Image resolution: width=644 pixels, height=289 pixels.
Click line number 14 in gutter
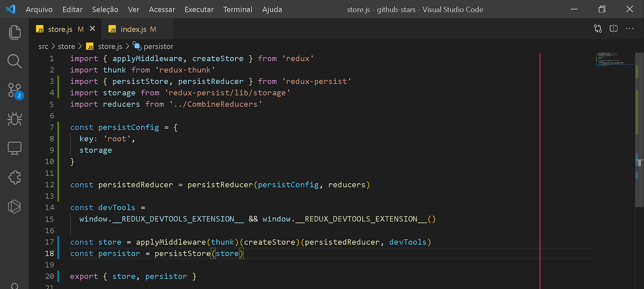point(49,208)
